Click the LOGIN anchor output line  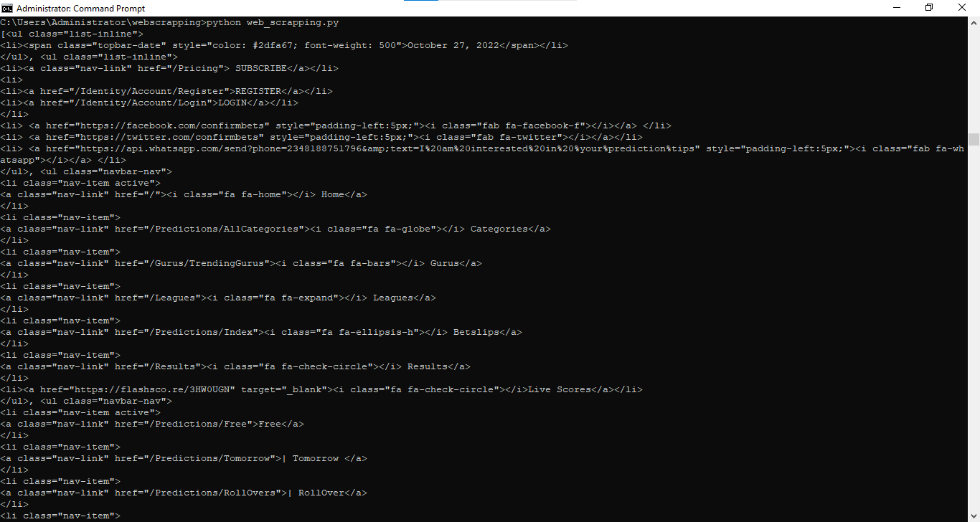[149, 103]
